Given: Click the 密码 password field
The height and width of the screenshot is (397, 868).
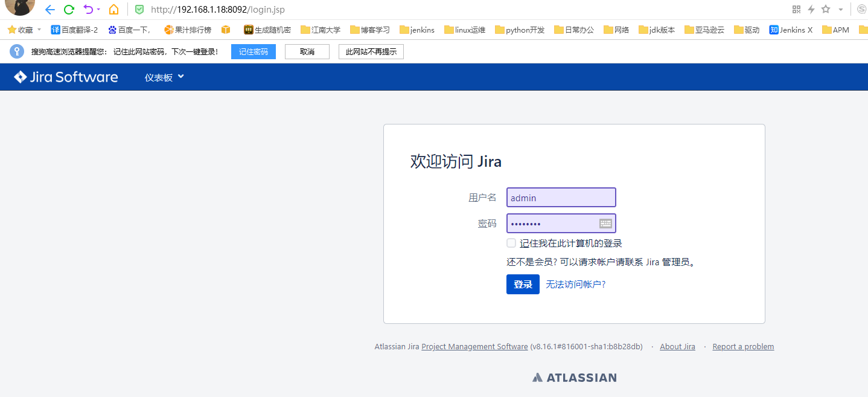Looking at the screenshot, I should click(x=561, y=224).
